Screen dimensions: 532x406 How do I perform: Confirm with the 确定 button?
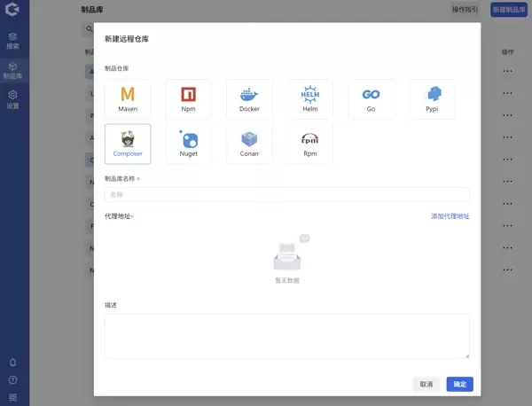pyautogui.click(x=459, y=384)
